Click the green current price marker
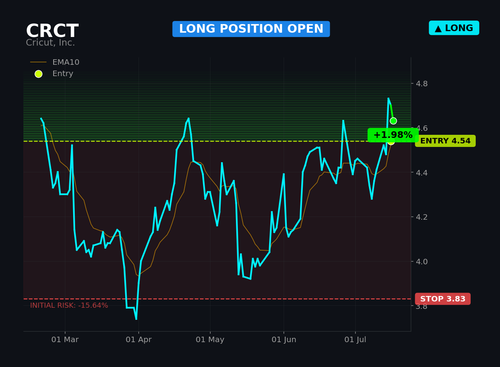 (x=393, y=121)
